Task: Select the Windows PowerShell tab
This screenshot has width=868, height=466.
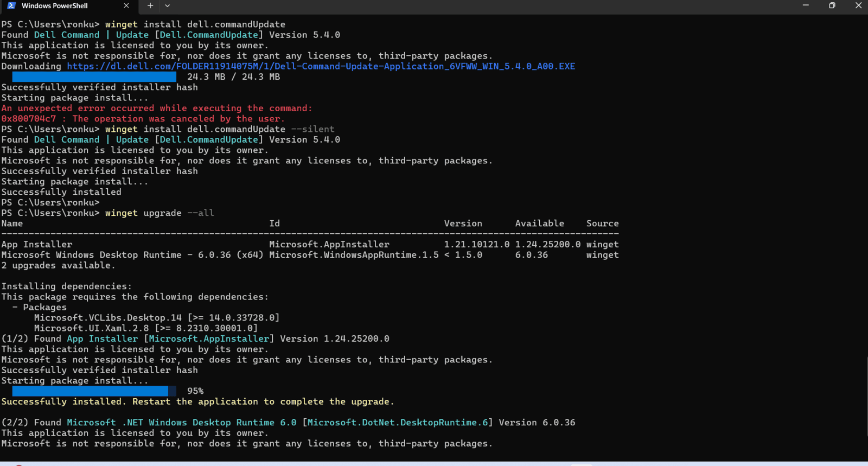Action: 68,6
